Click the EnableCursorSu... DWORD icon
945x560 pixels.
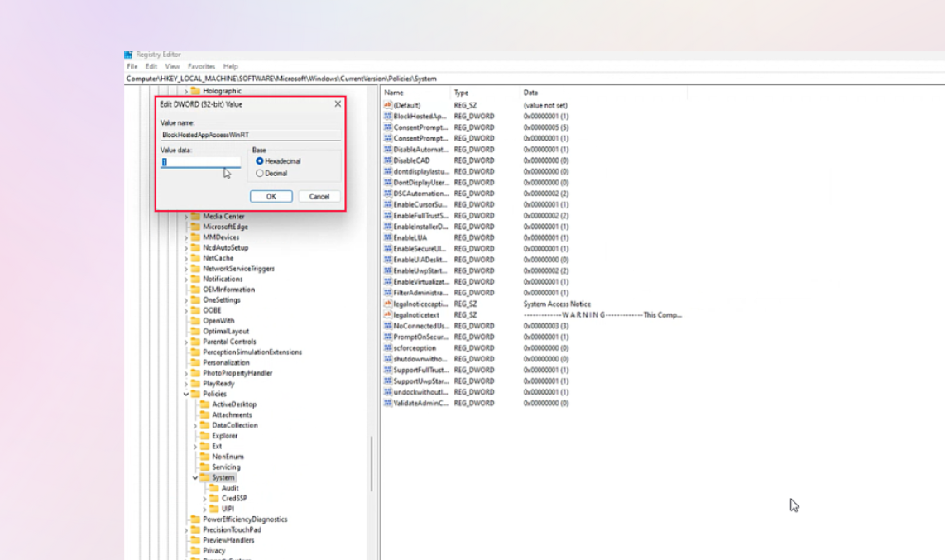(x=387, y=204)
